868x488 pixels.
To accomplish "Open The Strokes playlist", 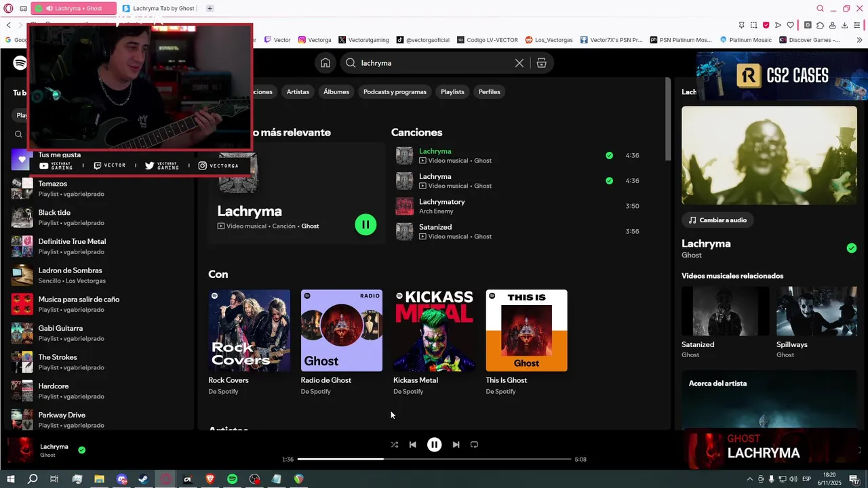I will (98, 362).
